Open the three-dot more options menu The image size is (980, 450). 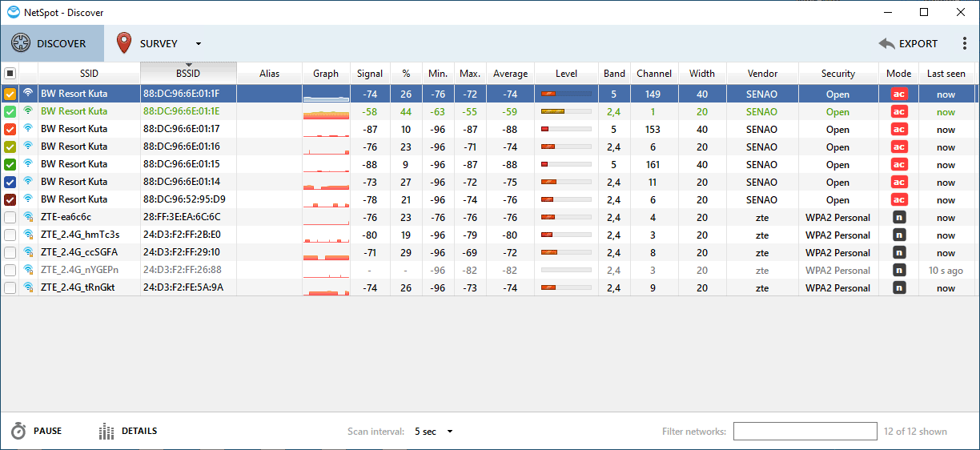pyautogui.click(x=965, y=44)
